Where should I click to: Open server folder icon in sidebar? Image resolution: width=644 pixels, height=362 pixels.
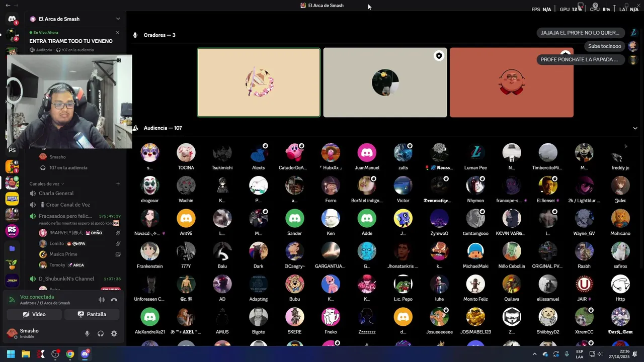[12, 248]
